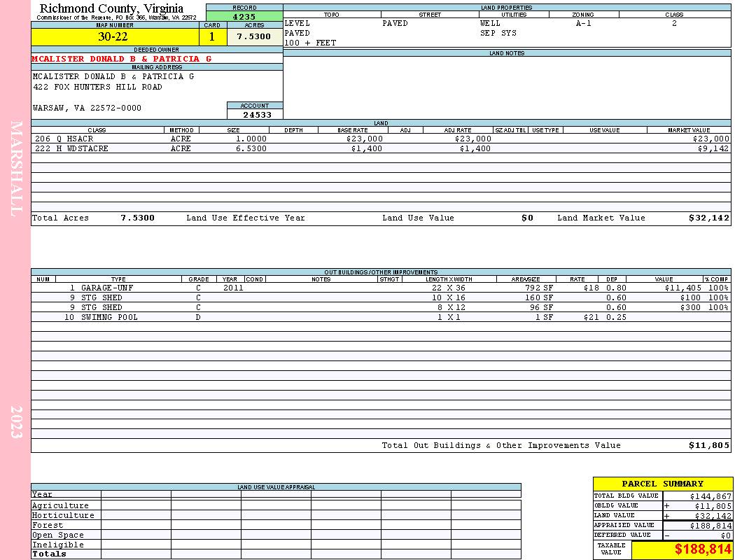Screen dimensions: 735x560
Task: Select the record number 4235
Action: 244,16
